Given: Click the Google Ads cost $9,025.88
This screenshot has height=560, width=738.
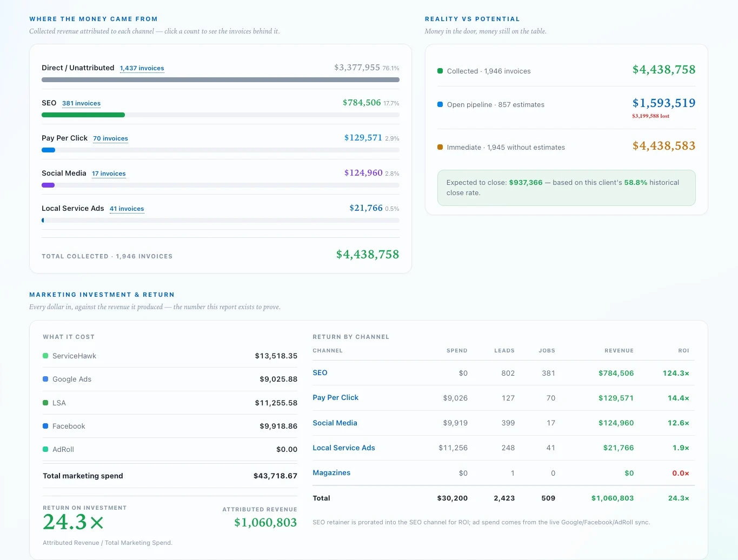Looking at the screenshot, I should 278,379.
